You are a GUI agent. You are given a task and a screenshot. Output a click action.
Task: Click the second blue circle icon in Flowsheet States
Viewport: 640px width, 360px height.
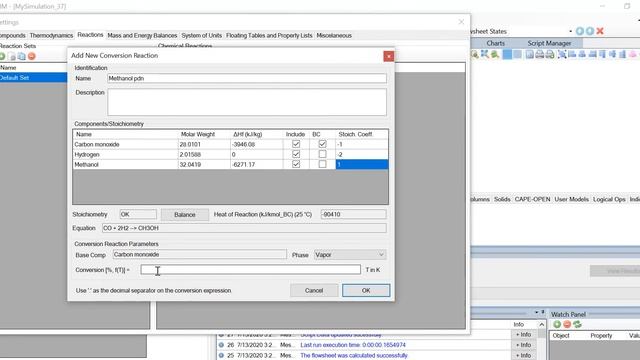(x=590, y=31)
